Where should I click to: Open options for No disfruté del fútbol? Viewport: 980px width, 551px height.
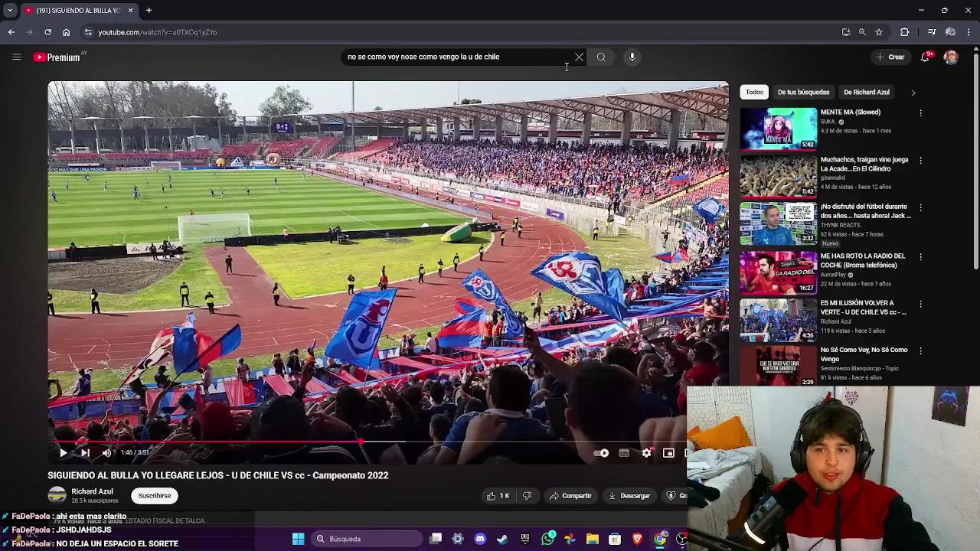[x=920, y=207]
